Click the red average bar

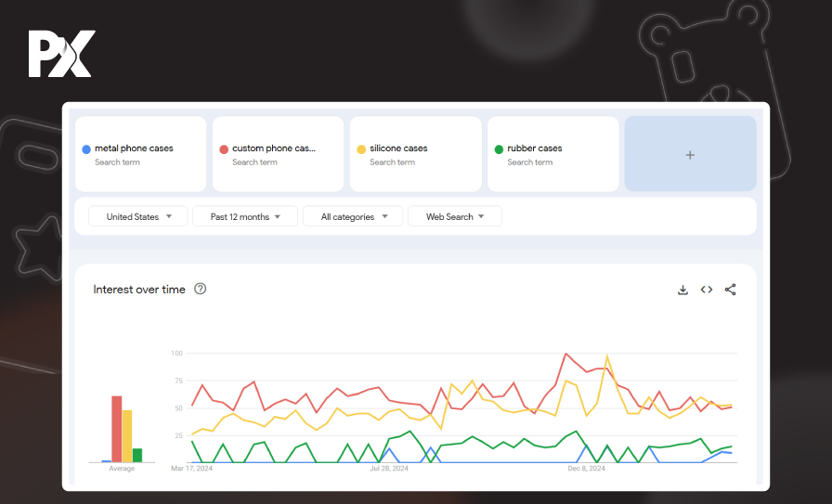coord(117,429)
